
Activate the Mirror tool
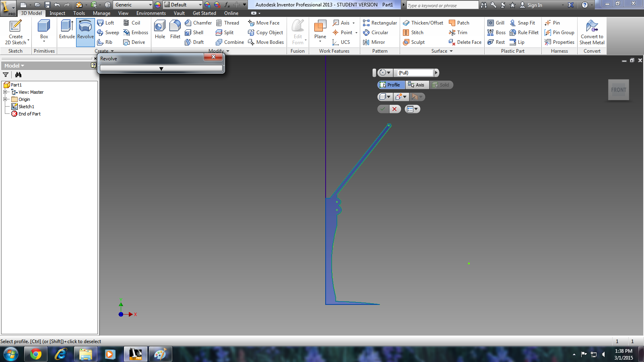point(374,42)
